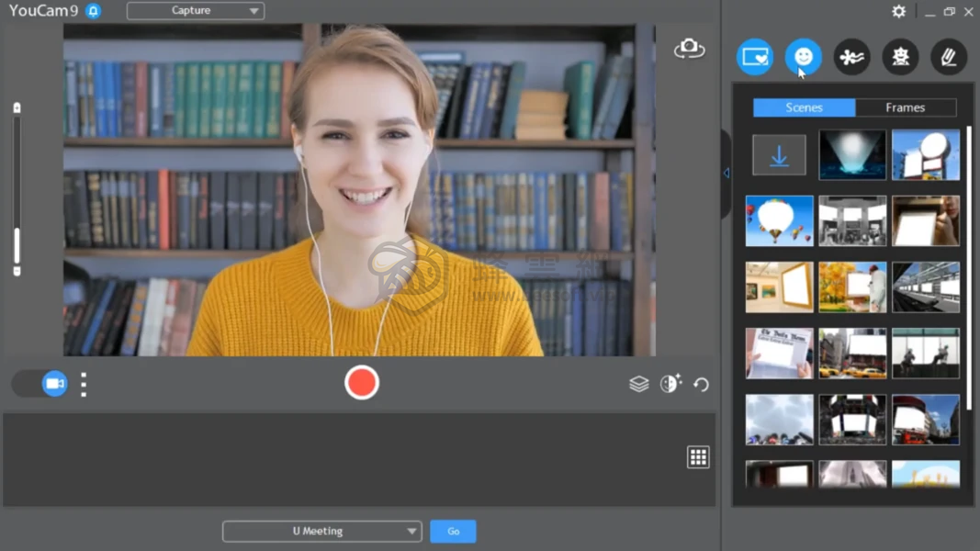980x551 pixels.
Task: Click the undo reset effects arrow
Action: [x=702, y=384]
